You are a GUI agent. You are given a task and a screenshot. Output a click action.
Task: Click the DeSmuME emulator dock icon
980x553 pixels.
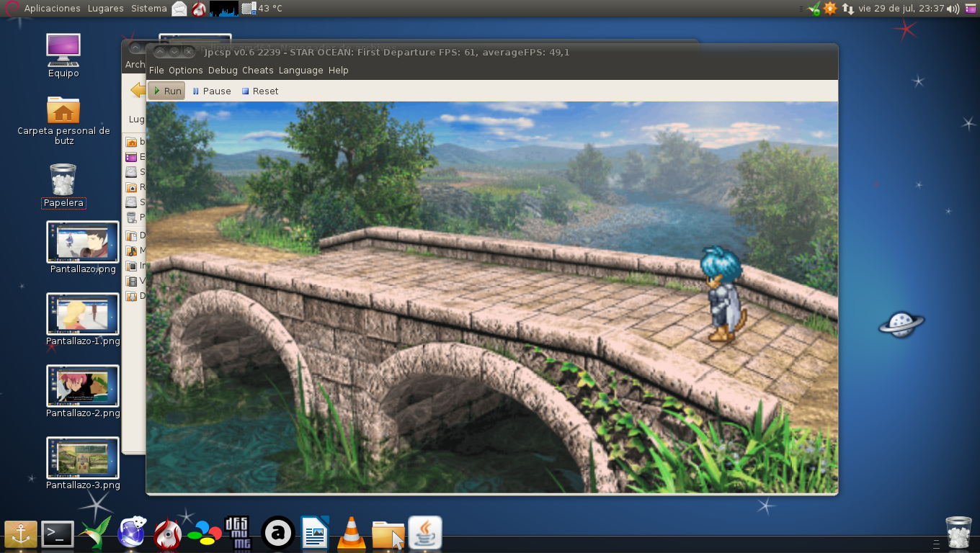click(238, 534)
